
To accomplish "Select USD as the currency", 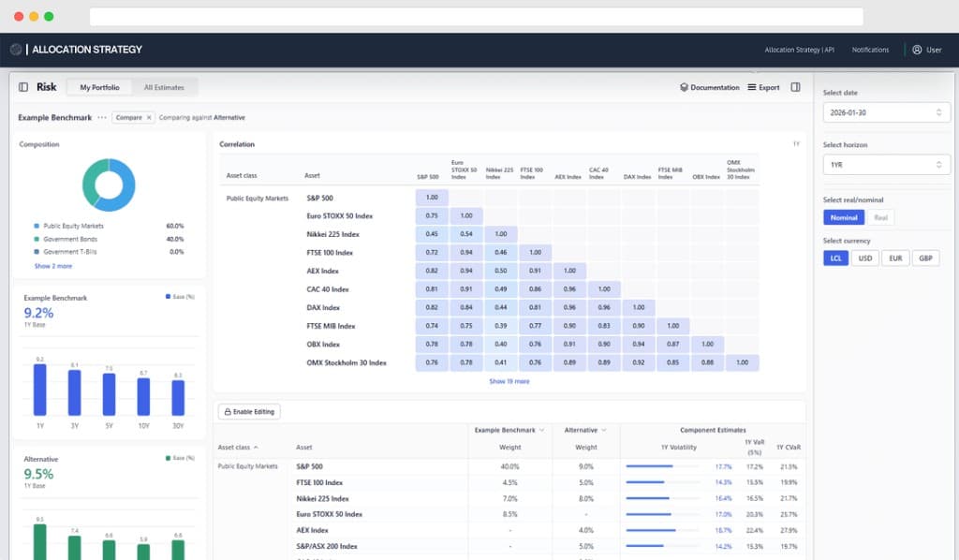I will (865, 258).
